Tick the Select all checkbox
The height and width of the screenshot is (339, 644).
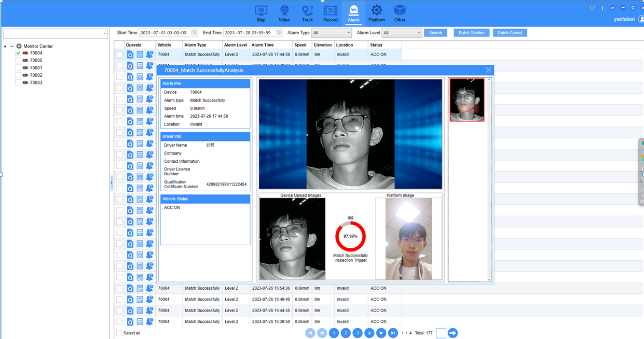119,333
